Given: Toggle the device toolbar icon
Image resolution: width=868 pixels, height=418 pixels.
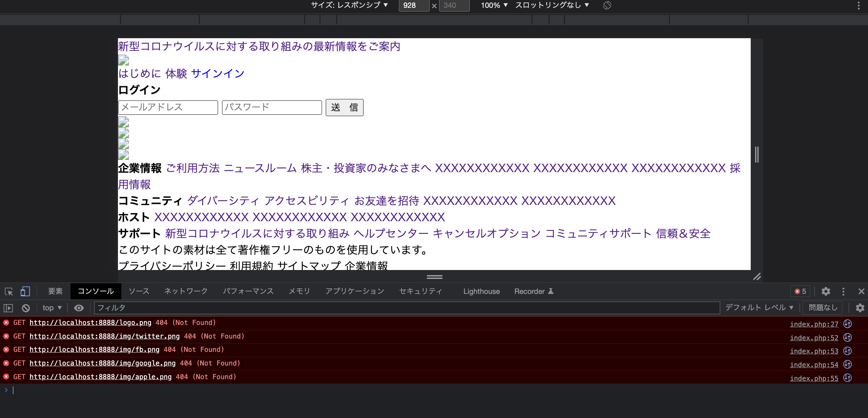Looking at the screenshot, I should (25, 292).
